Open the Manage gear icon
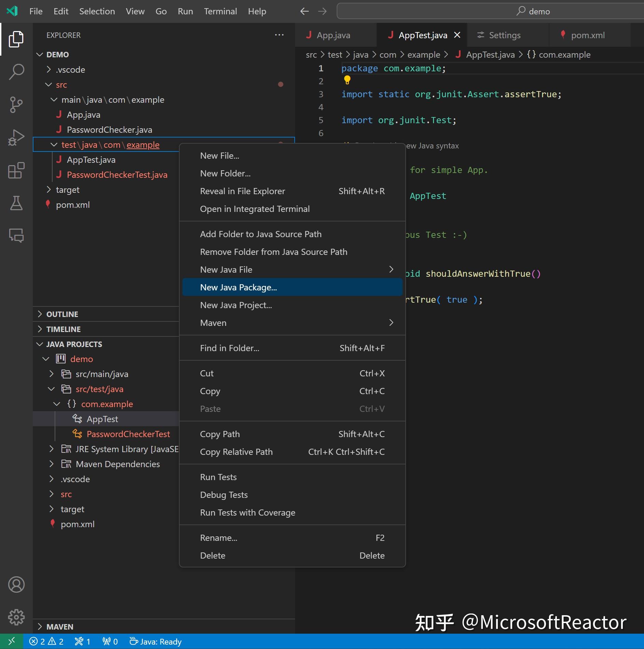 pyautogui.click(x=16, y=617)
